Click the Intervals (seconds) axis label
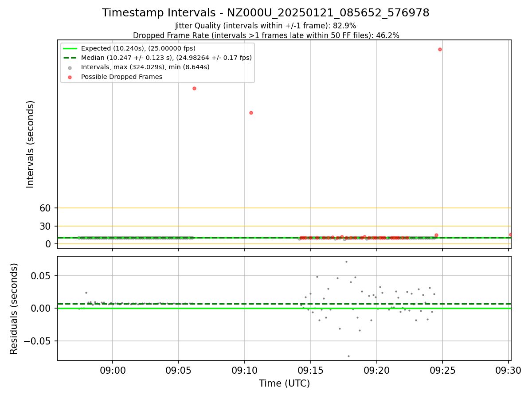The width and height of the screenshot is (532, 399). pos(31,144)
